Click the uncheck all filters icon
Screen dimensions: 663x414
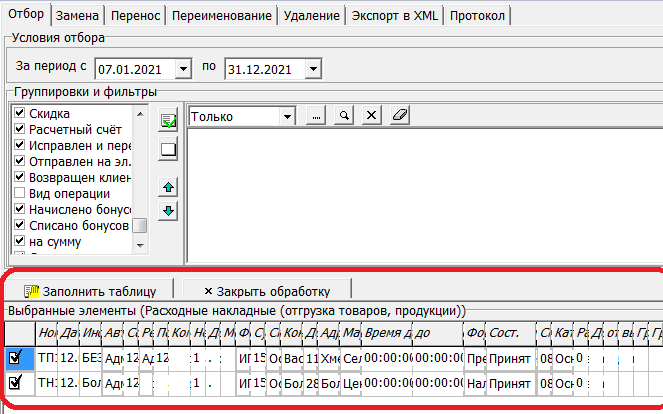(169, 149)
